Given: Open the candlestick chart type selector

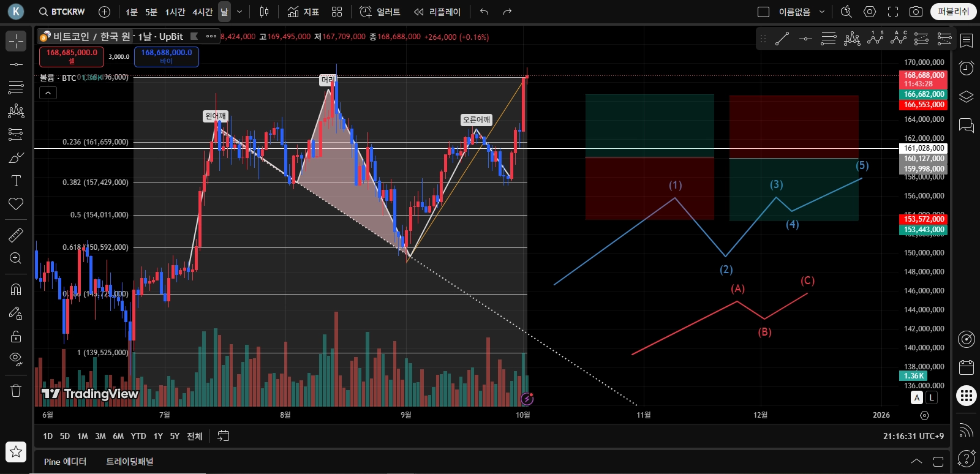Looking at the screenshot, I should coord(264,12).
